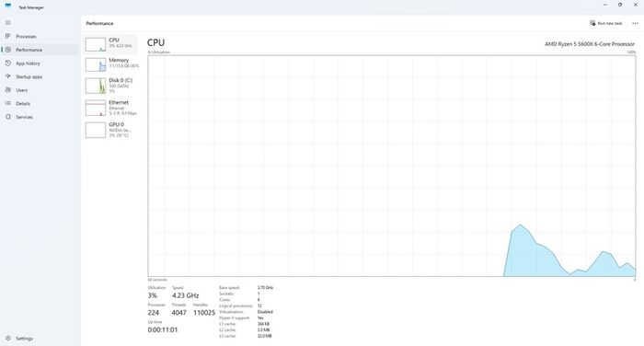
Task: Maximize or restore the Task Manager window
Action: (x=620, y=5)
